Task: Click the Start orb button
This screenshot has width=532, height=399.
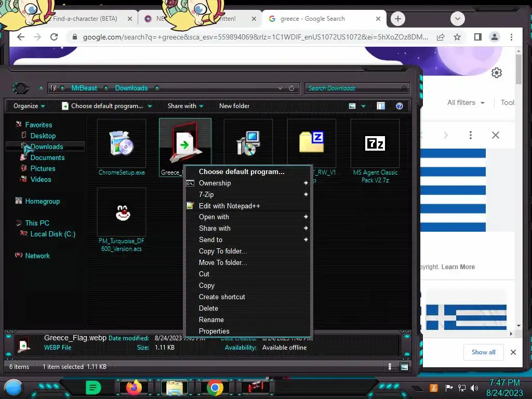Action: pos(13,388)
